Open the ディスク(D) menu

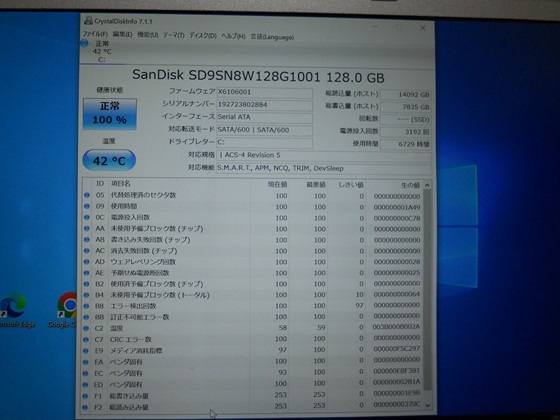pyautogui.click(x=202, y=36)
